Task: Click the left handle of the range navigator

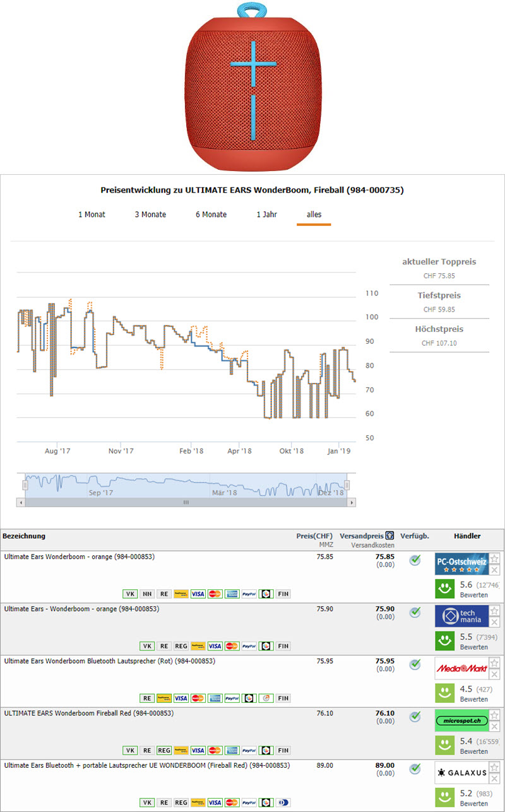Action: tap(25, 485)
